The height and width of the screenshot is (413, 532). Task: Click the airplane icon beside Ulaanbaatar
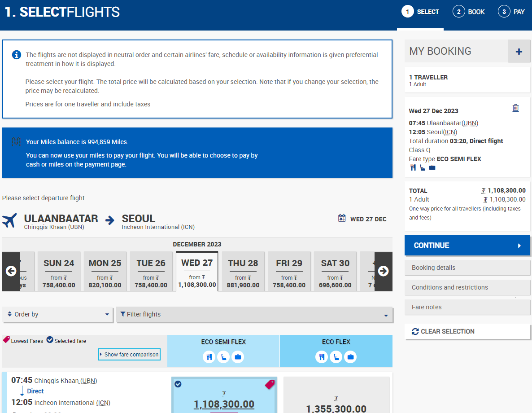pos(9,220)
